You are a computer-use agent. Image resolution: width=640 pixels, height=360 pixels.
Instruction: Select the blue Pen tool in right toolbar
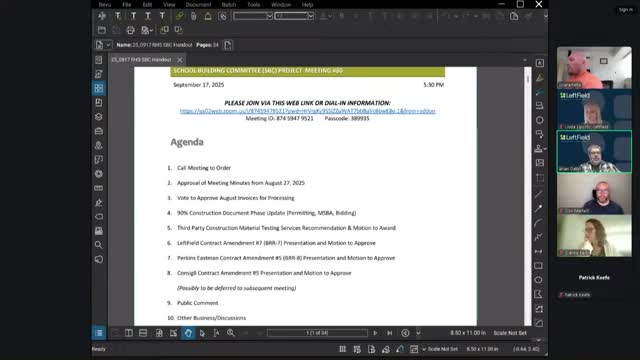540,92
